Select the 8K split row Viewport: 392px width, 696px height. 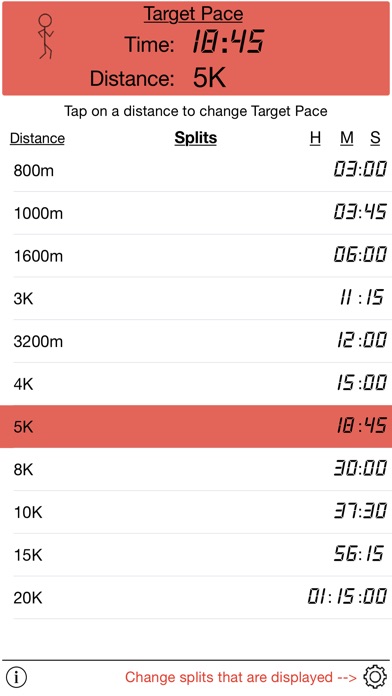tap(196, 469)
